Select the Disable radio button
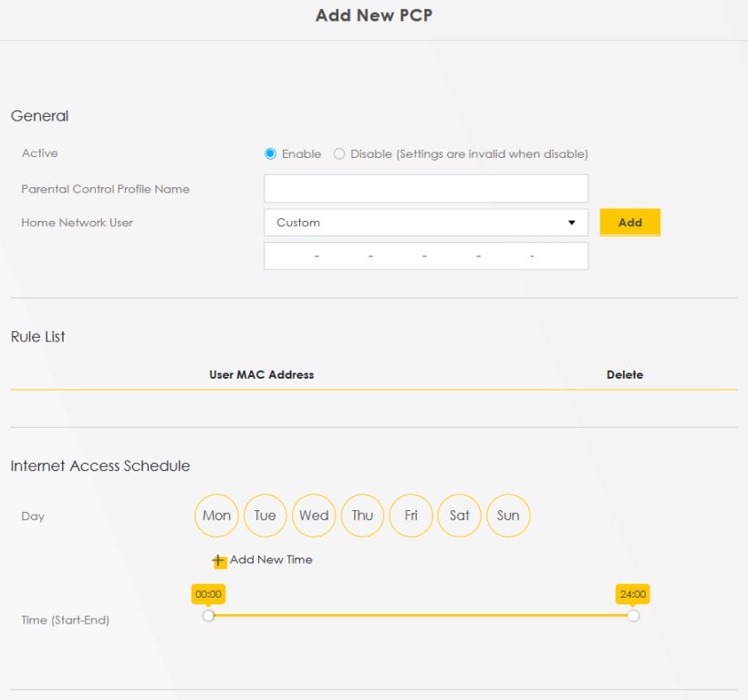This screenshot has height=700, width=748. point(339,154)
